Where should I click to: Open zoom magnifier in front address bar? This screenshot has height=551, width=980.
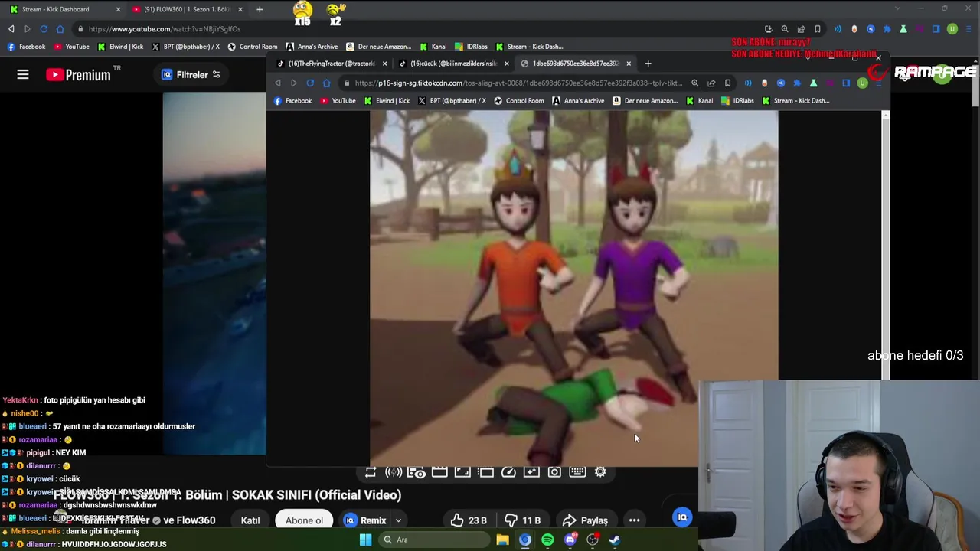pyautogui.click(x=694, y=83)
